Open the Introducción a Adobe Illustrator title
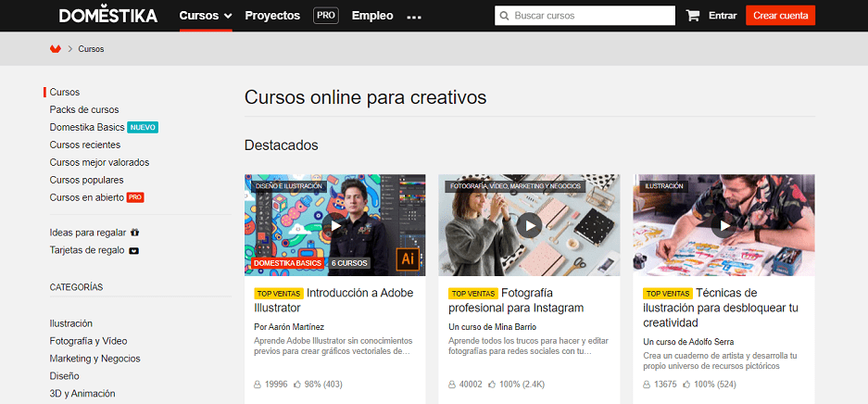 (x=333, y=300)
